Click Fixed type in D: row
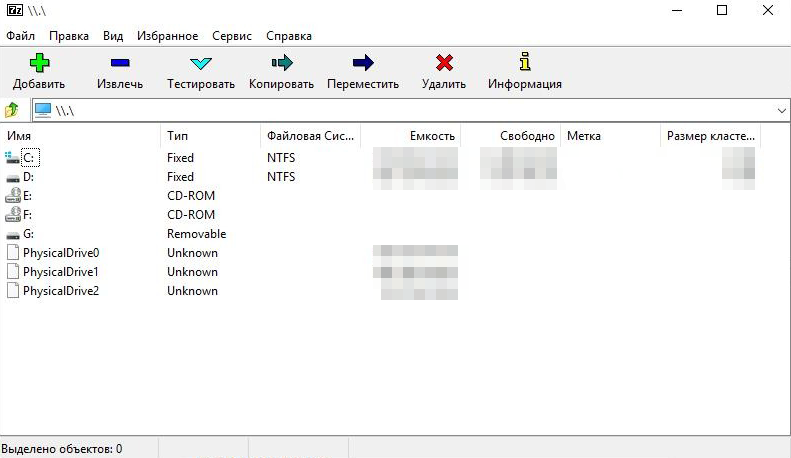 pos(181,177)
